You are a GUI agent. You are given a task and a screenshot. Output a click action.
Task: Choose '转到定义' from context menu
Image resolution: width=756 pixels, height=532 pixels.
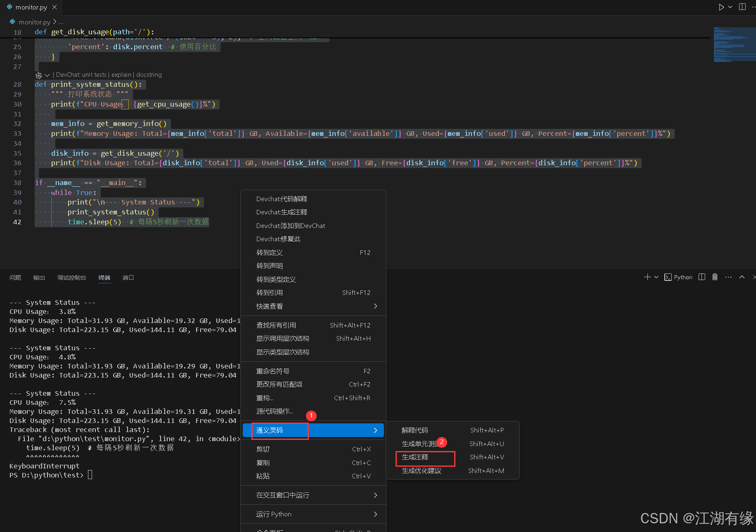point(313,253)
